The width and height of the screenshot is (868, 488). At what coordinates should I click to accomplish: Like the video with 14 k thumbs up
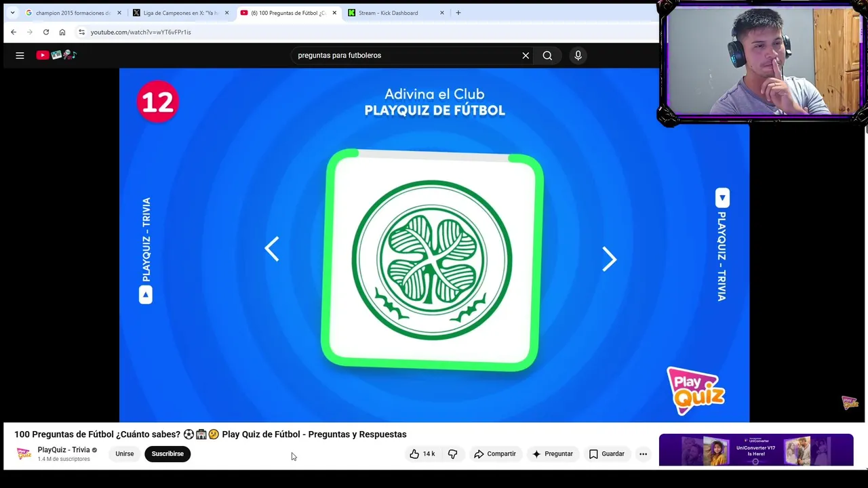pyautogui.click(x=422, y=454)
